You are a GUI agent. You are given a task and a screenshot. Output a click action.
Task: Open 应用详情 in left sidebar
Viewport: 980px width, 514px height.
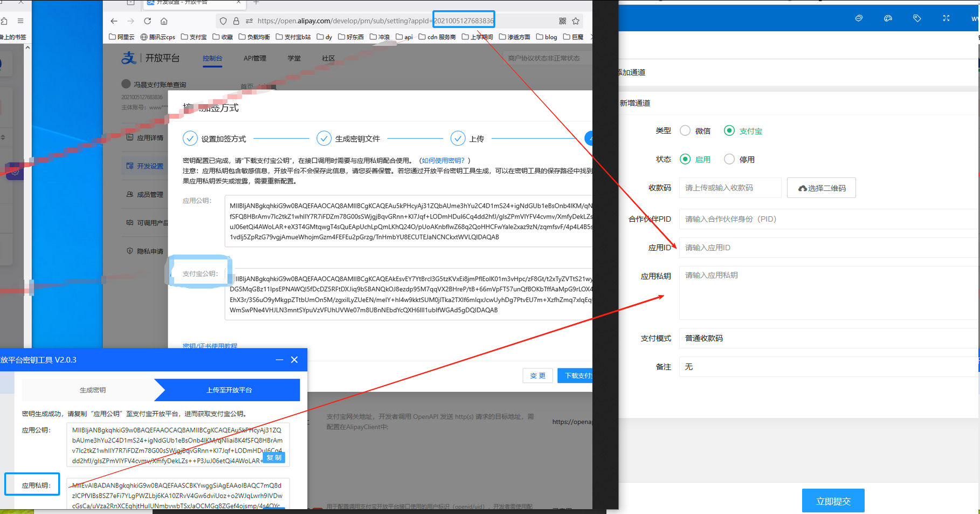pyautogui.click(x=145, y=138)
